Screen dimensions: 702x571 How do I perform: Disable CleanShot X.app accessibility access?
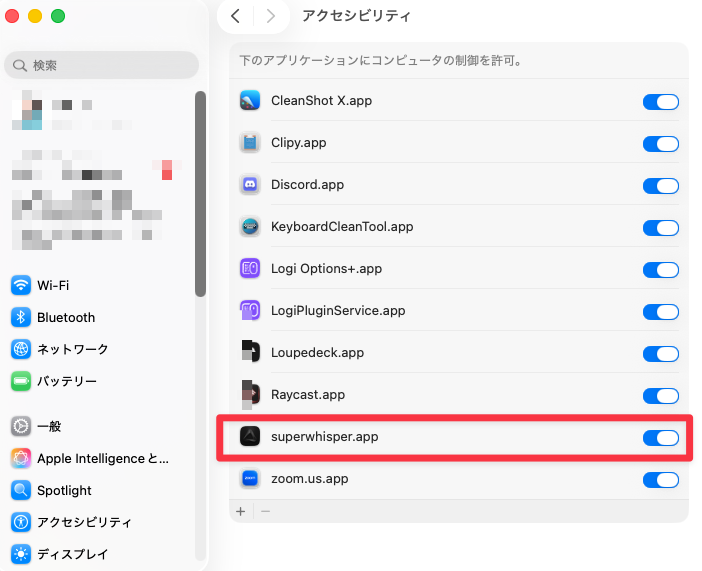pyautogui.click(x=661, y=102)
